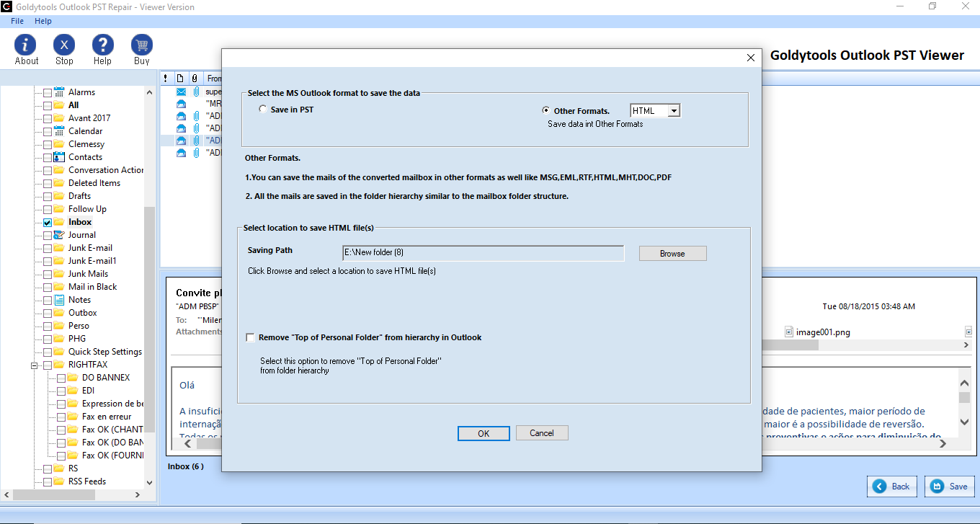Click the Drafts folder icon
The width and height of the screenshot is (980, 524).
59,196
